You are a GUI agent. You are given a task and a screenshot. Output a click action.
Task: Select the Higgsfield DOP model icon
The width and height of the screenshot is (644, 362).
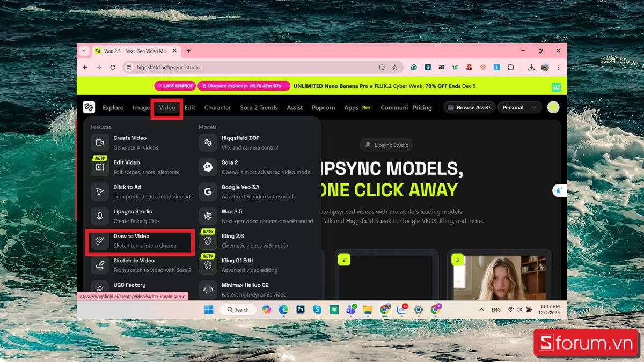pos(208,143)
